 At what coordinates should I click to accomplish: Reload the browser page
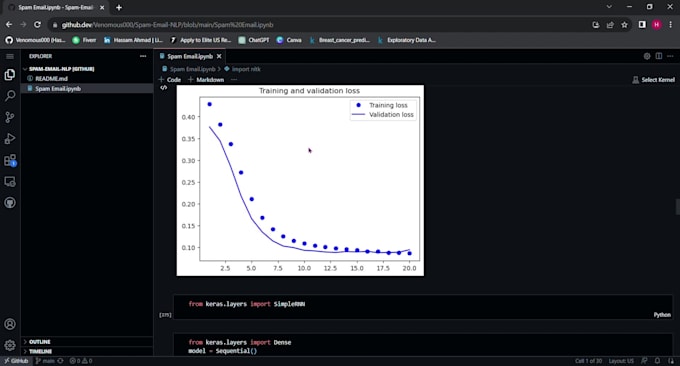(37, 25)
